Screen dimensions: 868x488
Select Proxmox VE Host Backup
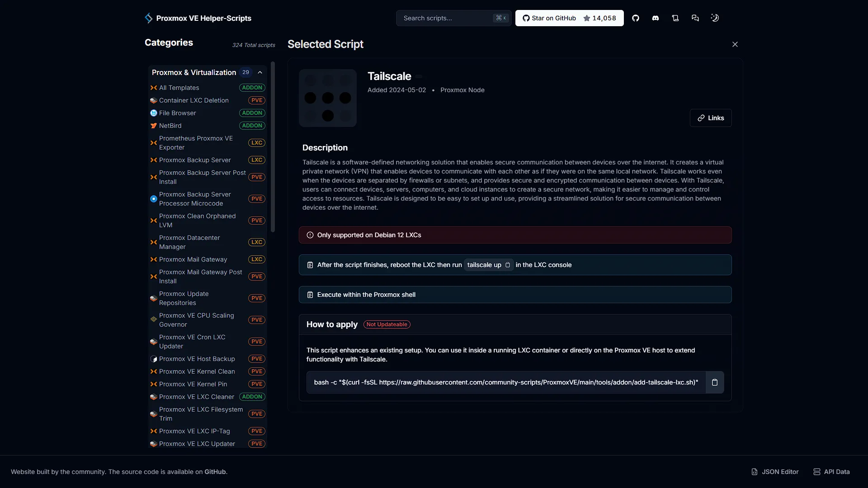[x=208, y=359]
